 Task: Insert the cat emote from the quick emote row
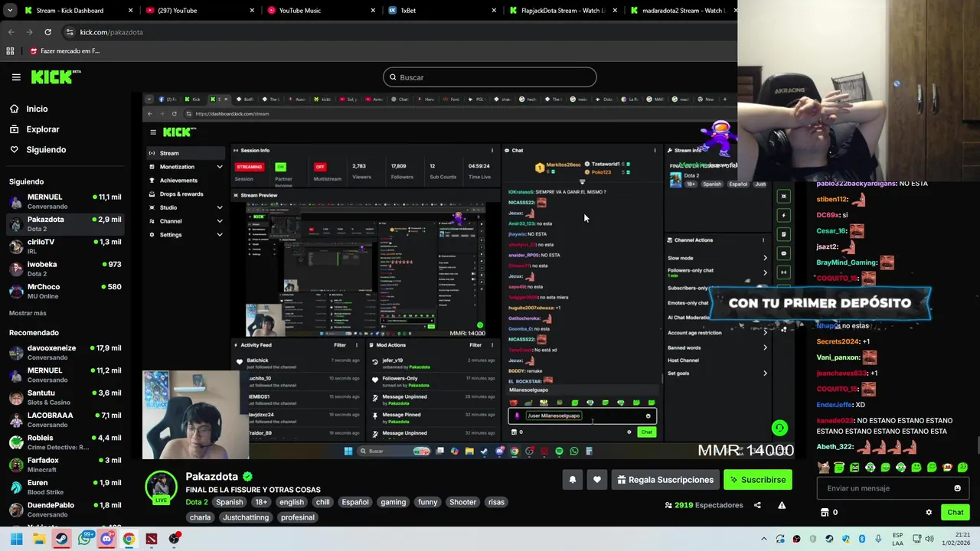coord(824,468)
